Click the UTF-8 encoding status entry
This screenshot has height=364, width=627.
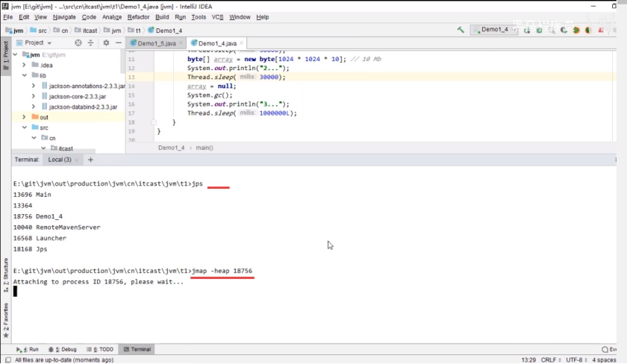click(x=576, y=360)
